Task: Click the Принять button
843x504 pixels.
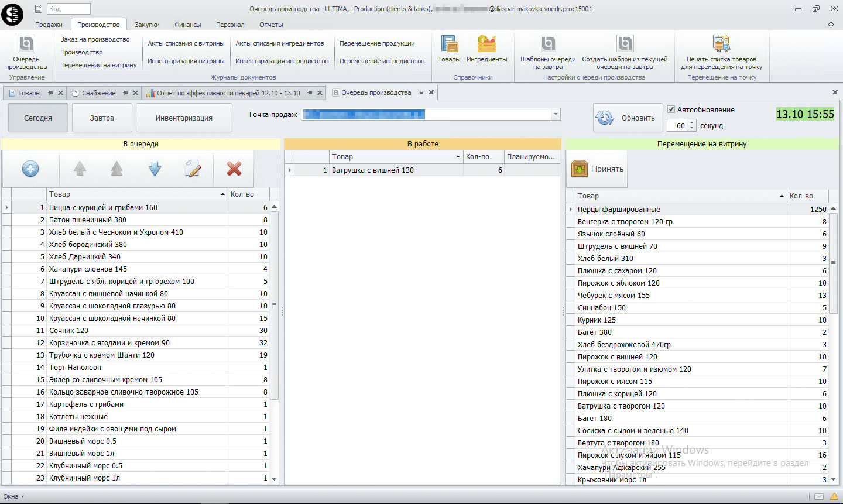Action: (597, 169)
